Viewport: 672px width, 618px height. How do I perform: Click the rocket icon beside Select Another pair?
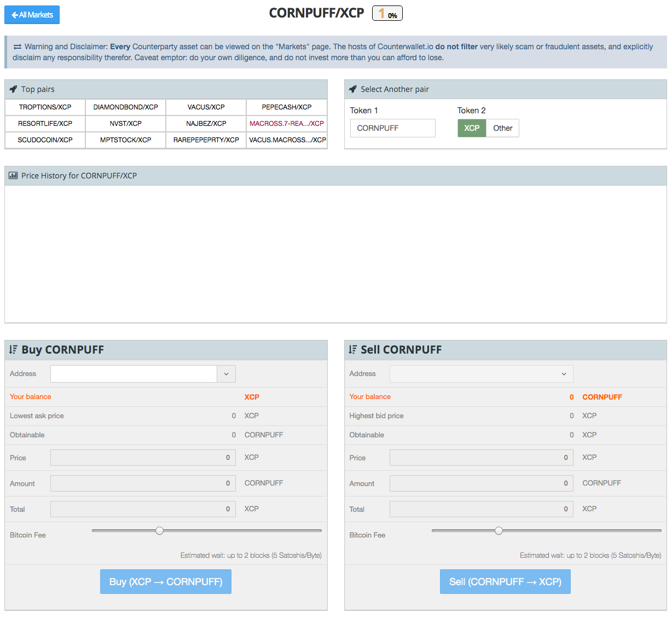[x=353, y=89]
